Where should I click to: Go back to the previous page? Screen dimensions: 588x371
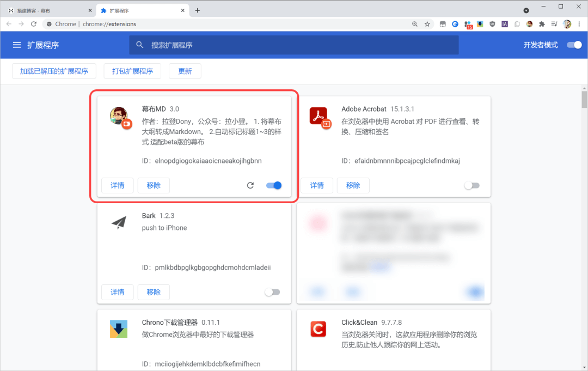tap(9, 24)
